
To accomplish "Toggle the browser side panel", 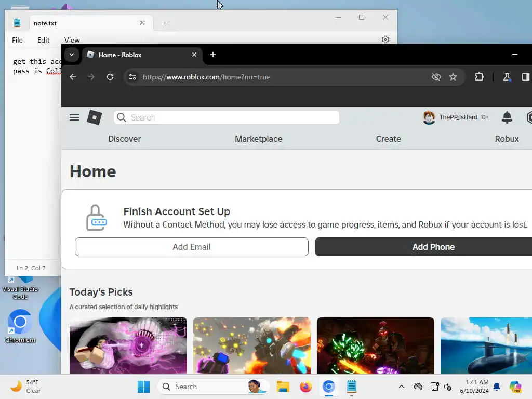I will tap(526, 77).
